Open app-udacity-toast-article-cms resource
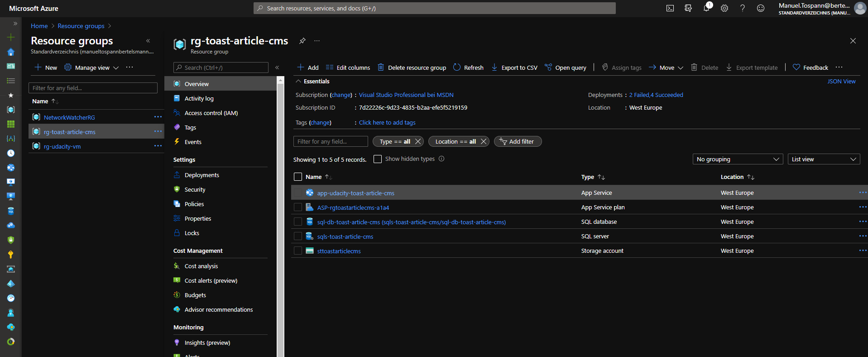Screen dimensions: 868x357 coord(356,193)
